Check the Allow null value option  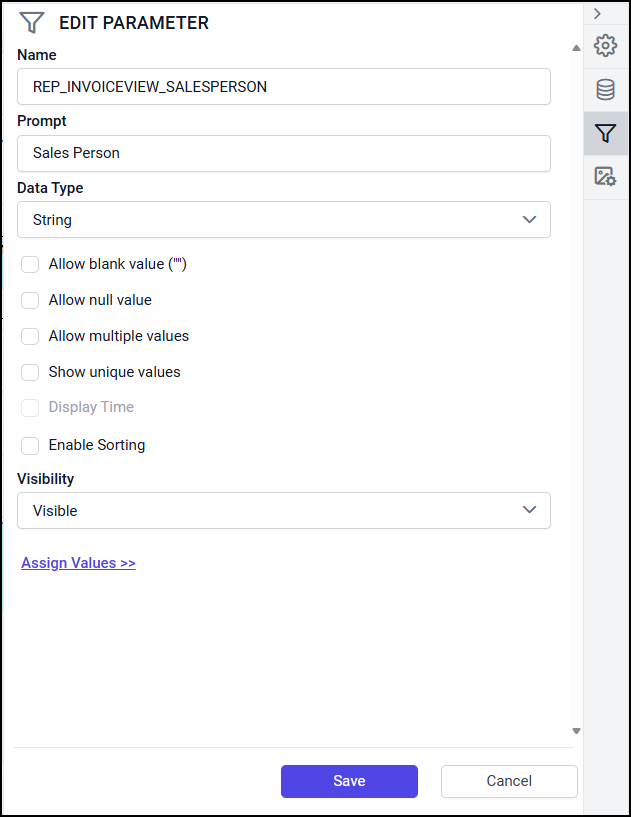click(x=30, y=300)
